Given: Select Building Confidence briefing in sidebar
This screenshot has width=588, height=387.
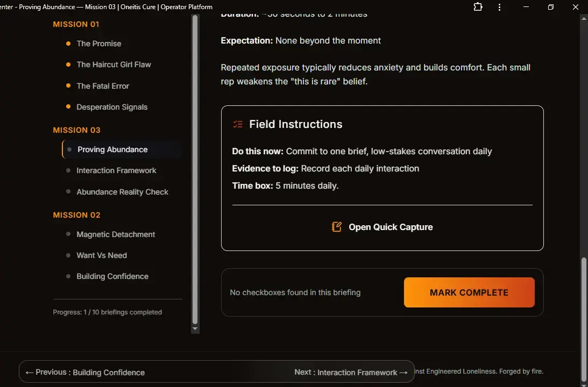Looking at the screenshot, I should (112, 276).
